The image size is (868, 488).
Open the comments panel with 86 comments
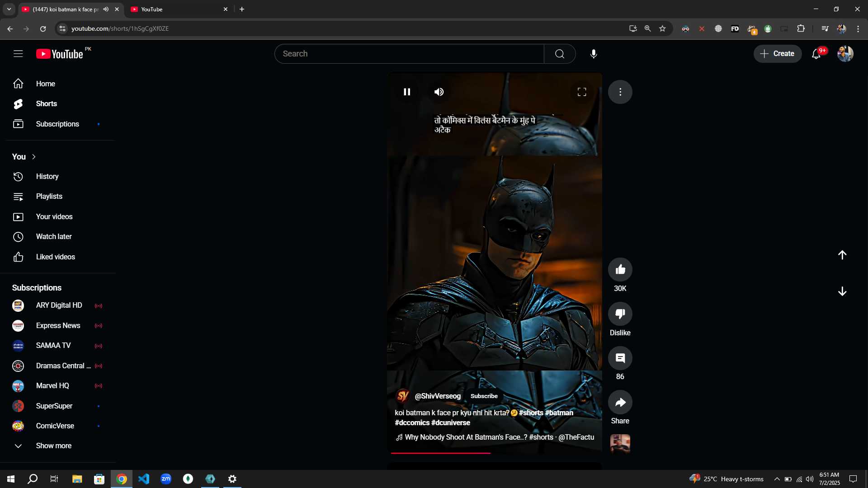pyautogui.click(x=620, y=358)
